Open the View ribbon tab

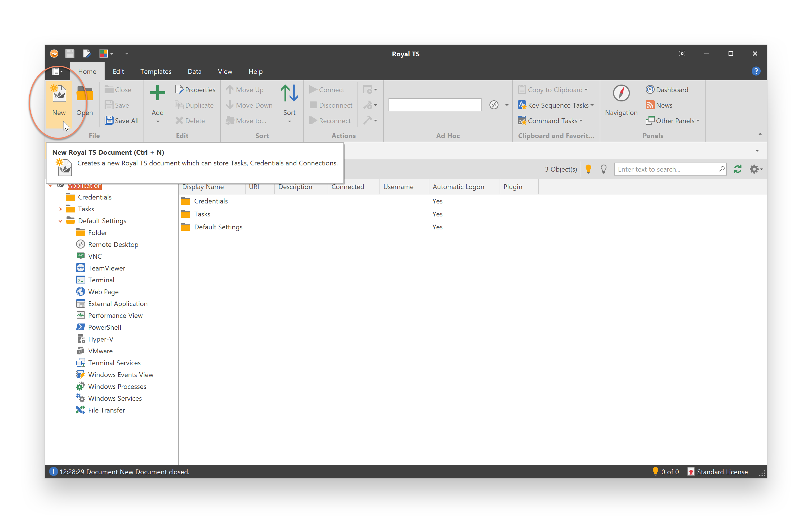pyautogui.click(x=225, y=71)
